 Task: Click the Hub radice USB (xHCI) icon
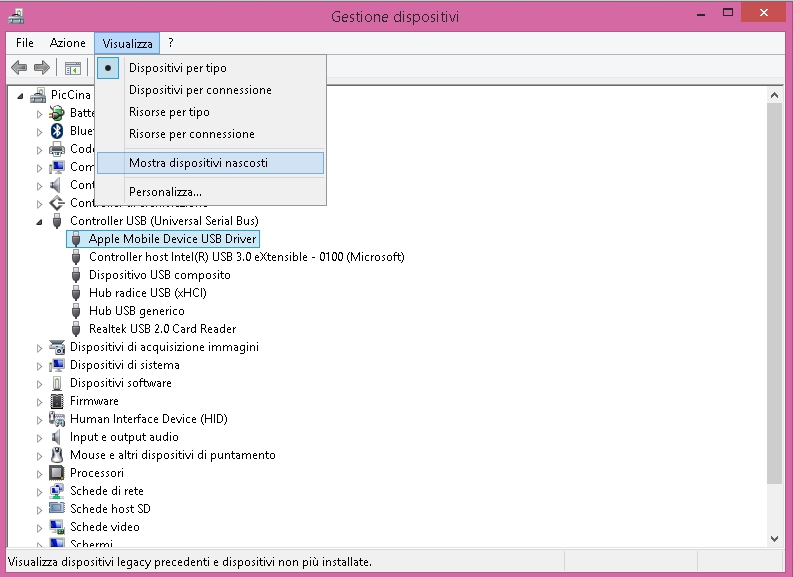click(77, 293)
